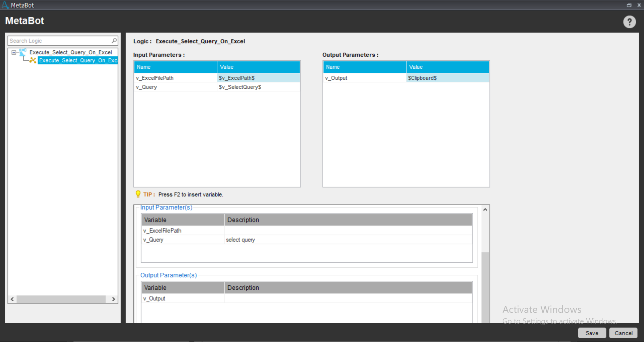The height and width of the screenshot is (342, 644).
Task: Collapse the Execute_Select_Query_On_Excel tree node
Action: tap(14, 52)
